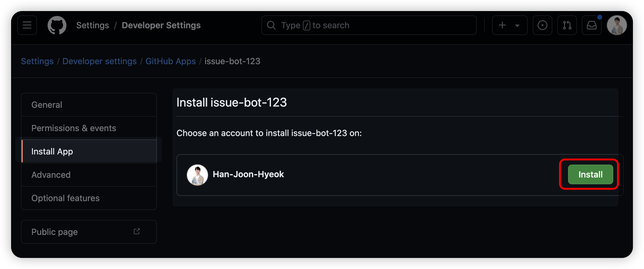This screenshot has height=269, width=644.
Task: Open the notifications inbox icon
Action: click(591, 25)
